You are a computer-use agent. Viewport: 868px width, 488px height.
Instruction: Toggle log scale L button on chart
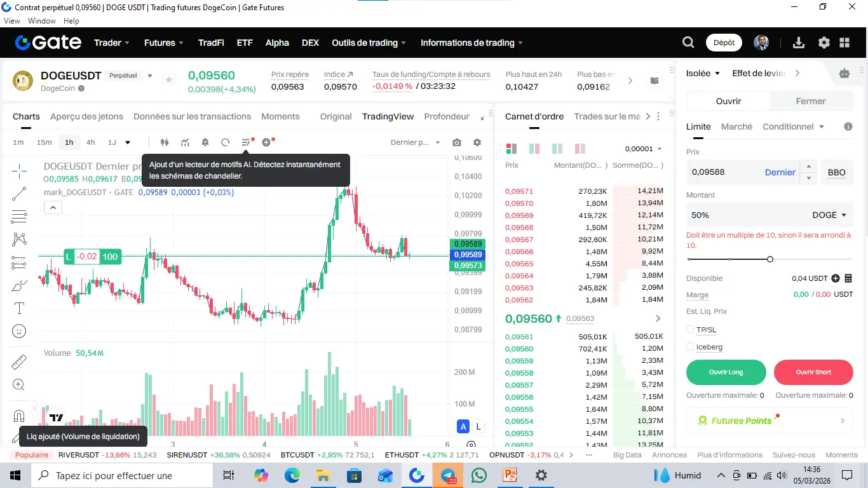(478, 427)
